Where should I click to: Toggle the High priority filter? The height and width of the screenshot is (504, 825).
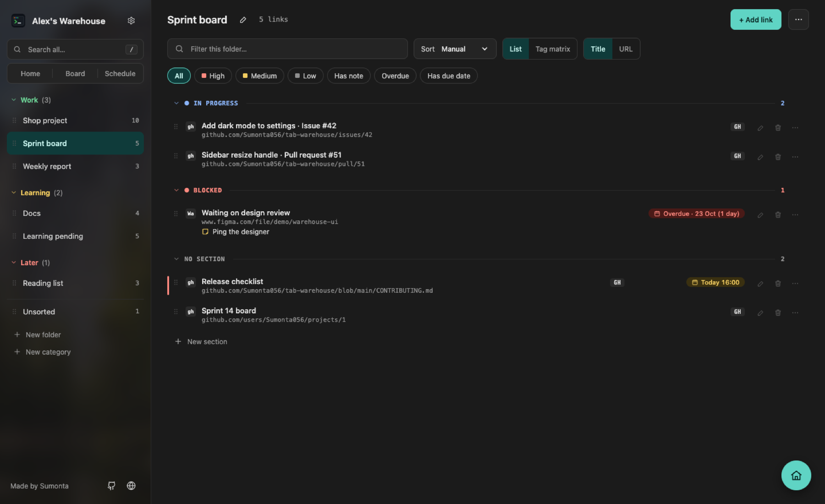[213, 76]
